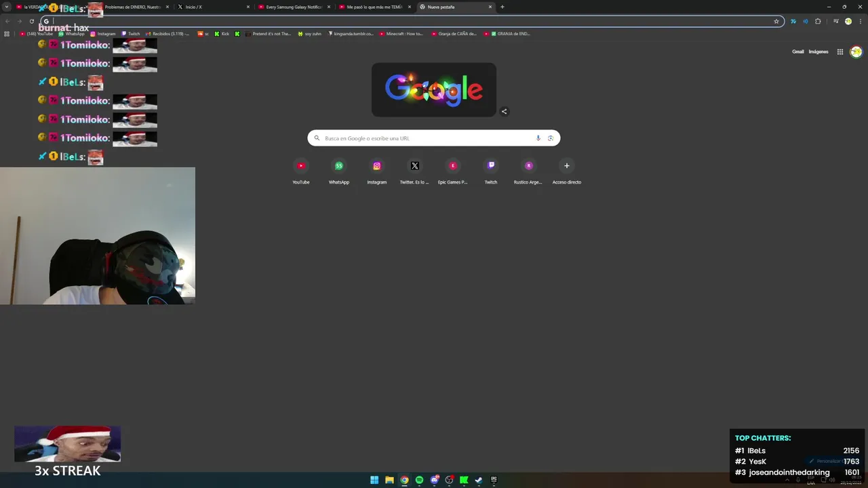The width and height of the screenshot is (868, 488).
Task: Open Chrome profile avatar in toolbar
Action: click(x=848, y=21)
